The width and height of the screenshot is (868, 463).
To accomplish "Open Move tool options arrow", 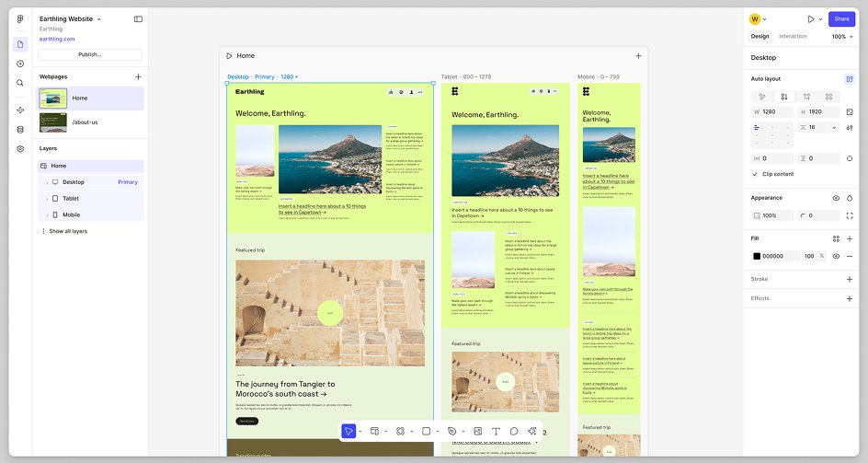I will pyautogui.click(x=360, y=432).
